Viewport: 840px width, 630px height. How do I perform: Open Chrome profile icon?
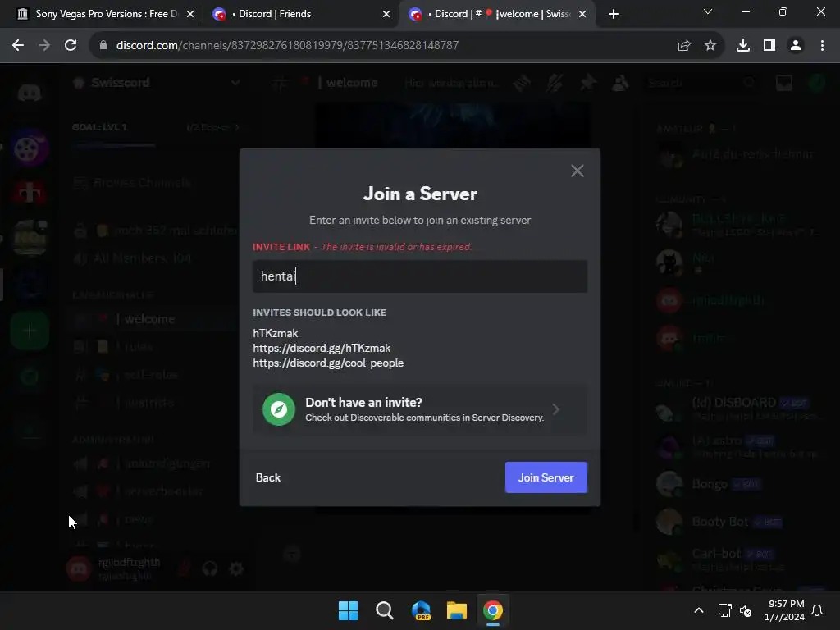pos(796,46)
